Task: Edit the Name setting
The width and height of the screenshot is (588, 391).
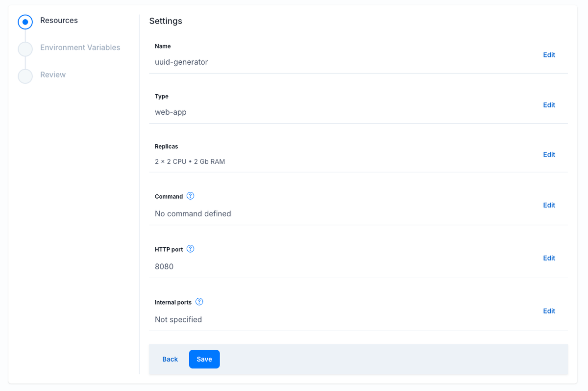Action: 549,55
